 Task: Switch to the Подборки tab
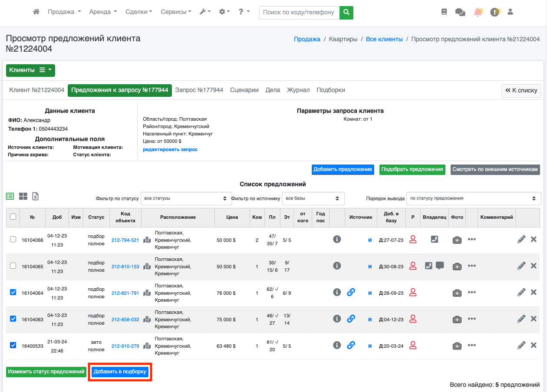(331, 90)
